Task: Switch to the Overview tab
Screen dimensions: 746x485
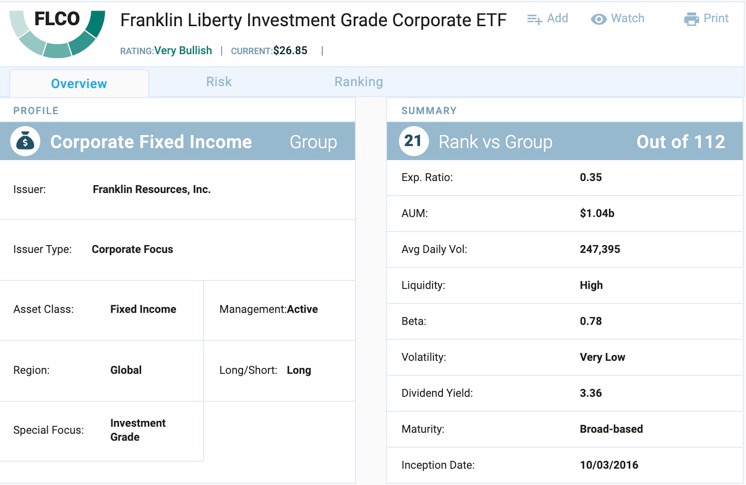Action: pos(79,83)
